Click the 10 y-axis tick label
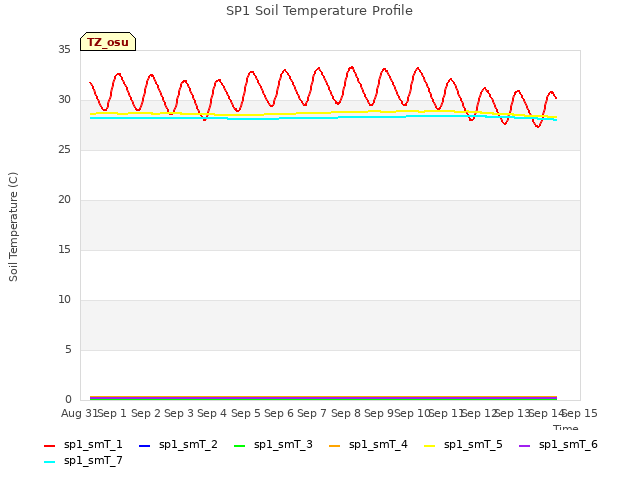Image resolution: width=640 pixels, height=480 pixels. 64,300
